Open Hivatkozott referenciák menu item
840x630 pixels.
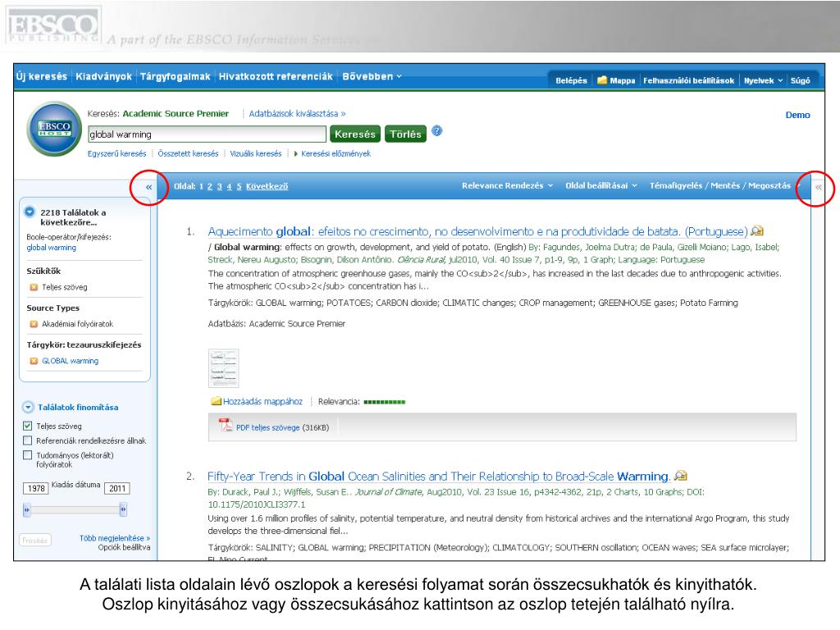(x=276, y=76)
